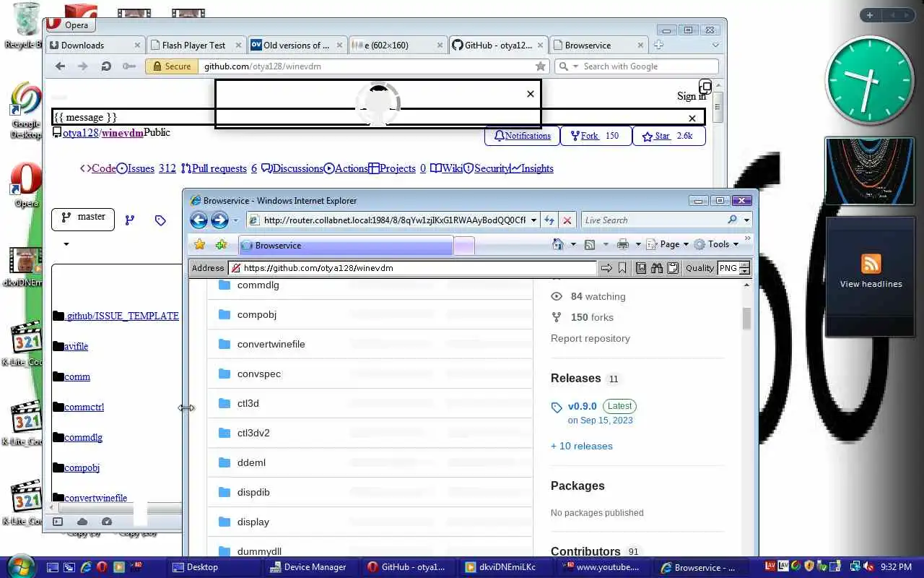Click Opera Link cloud icon
This screenshot has width=924, height=578.
[82, 522]
